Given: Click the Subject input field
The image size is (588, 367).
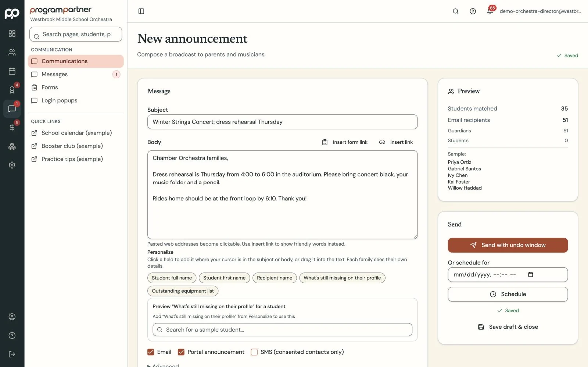Looking at the screenshot, I should tap(282, 122).
